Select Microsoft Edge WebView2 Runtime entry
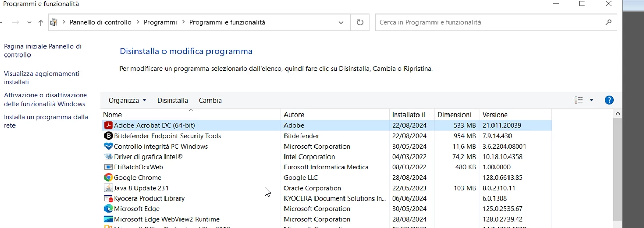 (167, 219)
